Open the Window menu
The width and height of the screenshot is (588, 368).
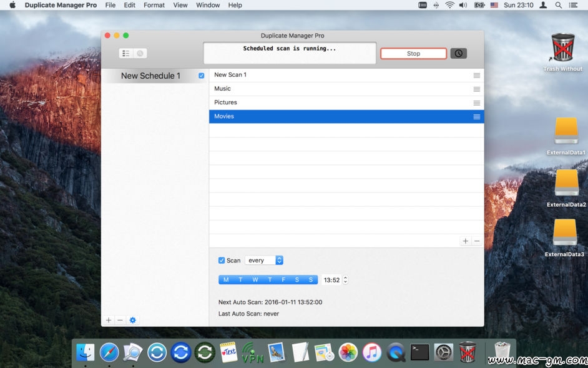(208, 5)
